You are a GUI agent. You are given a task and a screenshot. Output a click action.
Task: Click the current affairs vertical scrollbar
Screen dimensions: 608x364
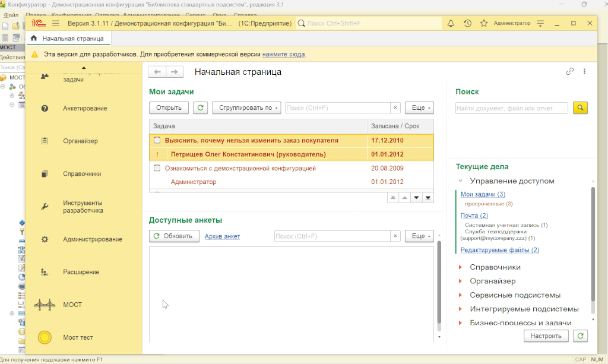coord(592,249)
